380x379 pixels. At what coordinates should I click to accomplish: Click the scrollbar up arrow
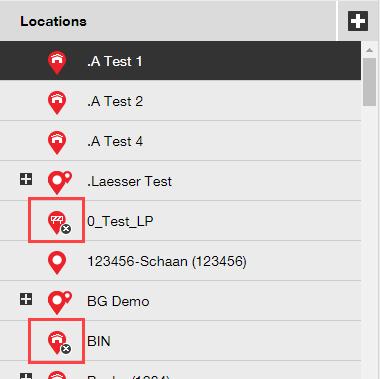point(369,50)
